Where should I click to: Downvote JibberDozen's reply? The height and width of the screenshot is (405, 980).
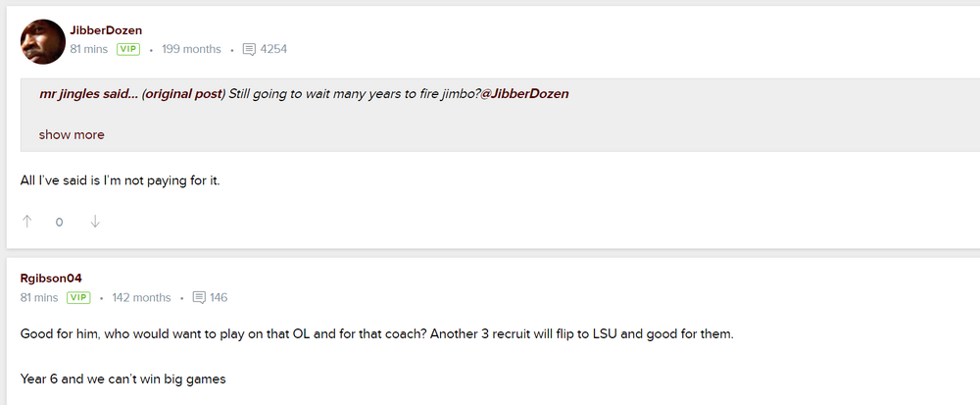tap(95, 222)
